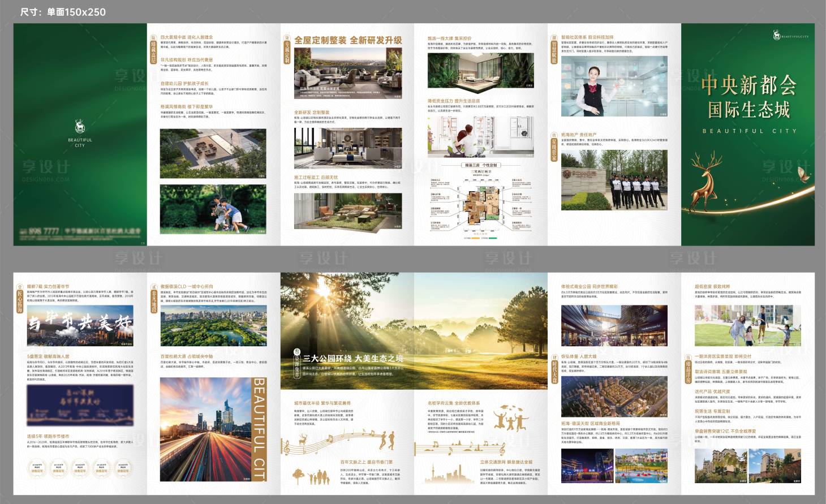Screen dimensions: 826x504
Task: Click the aerial residential complex rendering
Action: point(614,397)
